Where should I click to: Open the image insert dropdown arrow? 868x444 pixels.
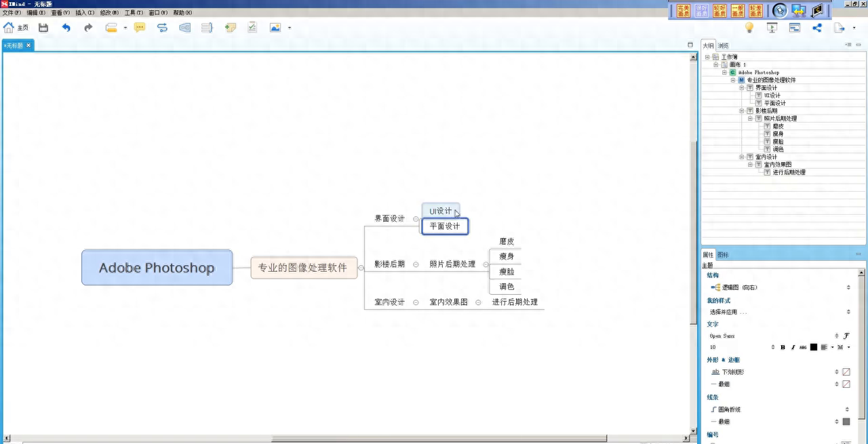point(290,28)
